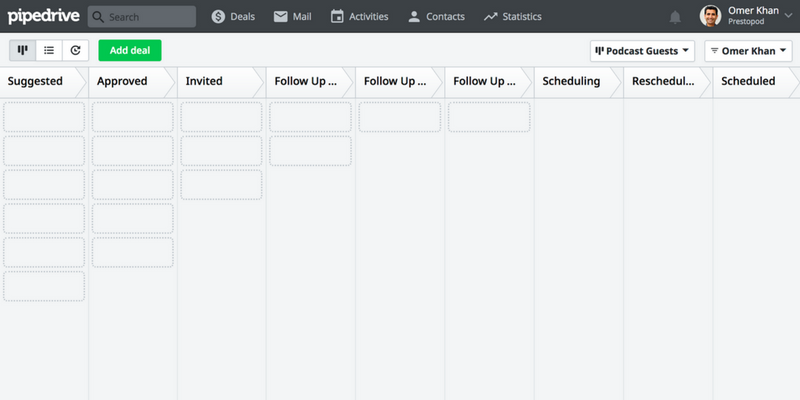
Task: Click the Activities calendar icon
Action: [337, 17]
